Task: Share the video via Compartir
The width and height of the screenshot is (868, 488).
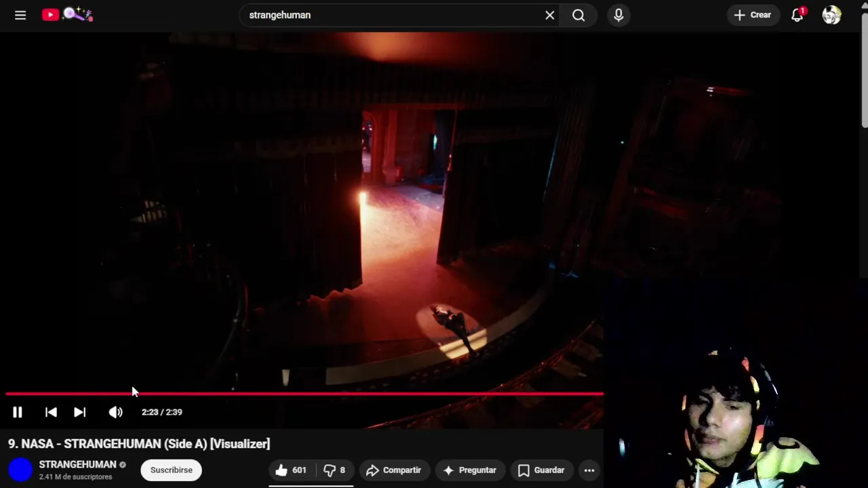Action: 394,470
